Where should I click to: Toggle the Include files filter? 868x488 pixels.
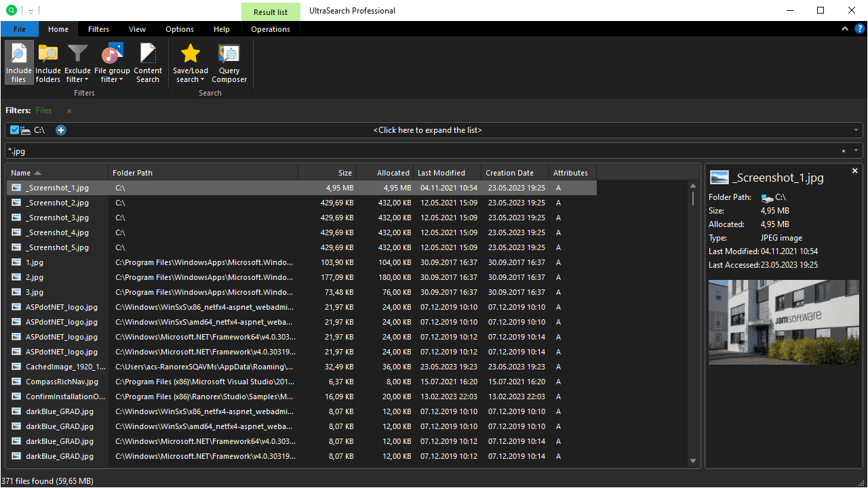coord(19,62)
